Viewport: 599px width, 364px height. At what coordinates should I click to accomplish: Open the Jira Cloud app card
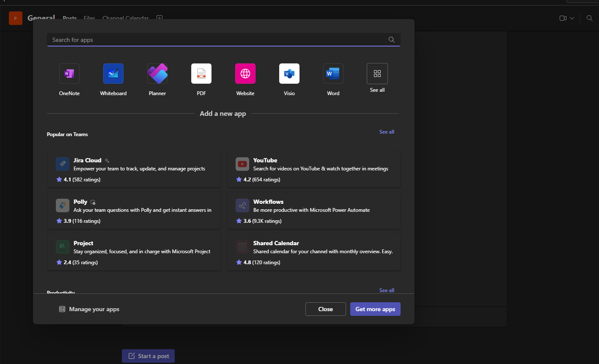[134, 169]
